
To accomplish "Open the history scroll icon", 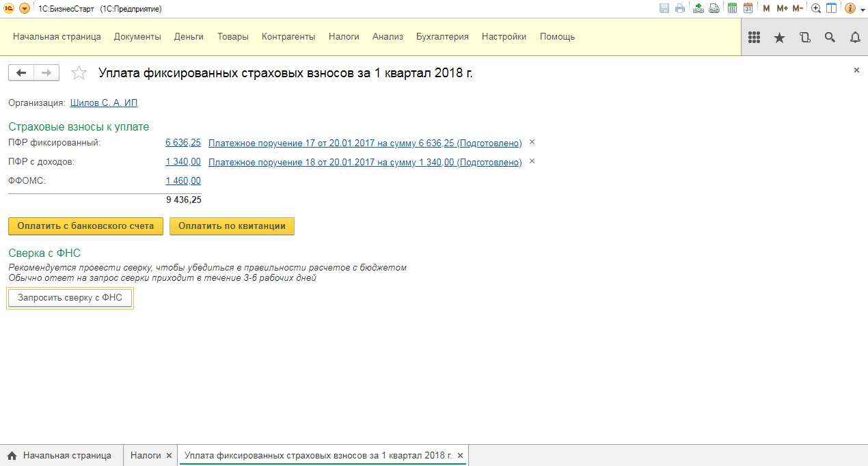I will coord(804,38).
